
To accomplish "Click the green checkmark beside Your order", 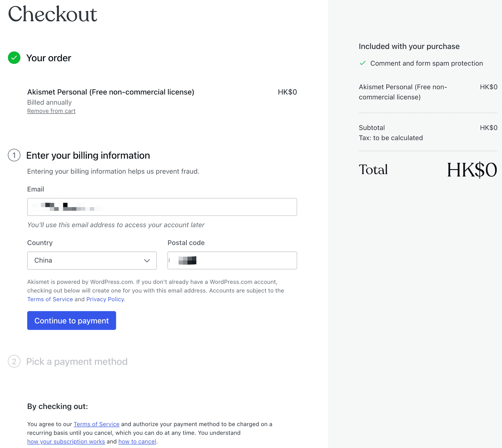I will click(14, 58).
